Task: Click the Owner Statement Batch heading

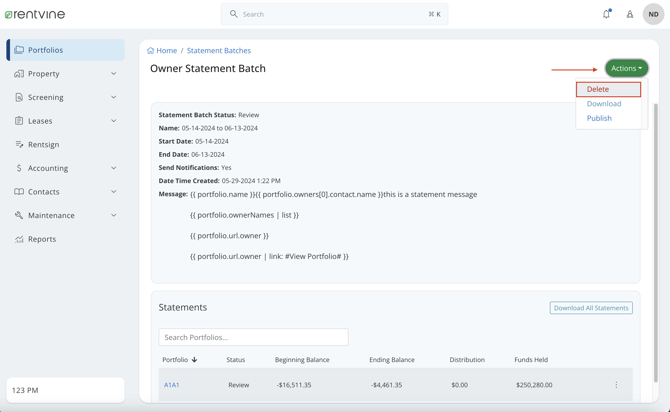Action: [208, 68]
